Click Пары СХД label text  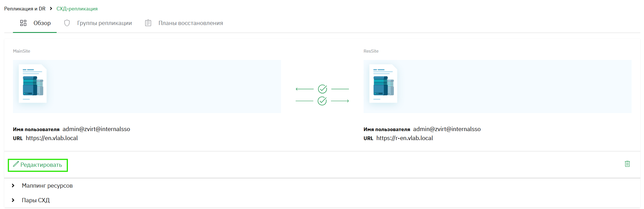(x=36, y=200)
